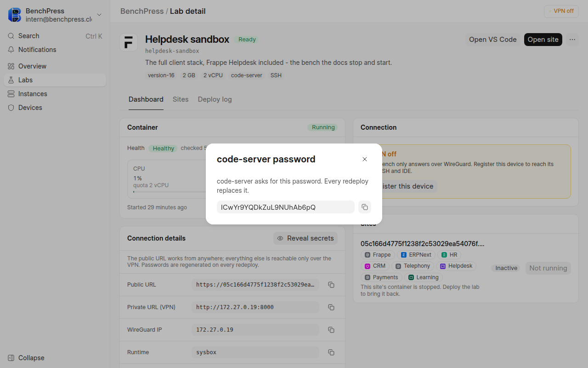Viewport: 588px width, 368px height.
Task: Click the helpdesk-sandbox slug text
Action: click(172, 51)
